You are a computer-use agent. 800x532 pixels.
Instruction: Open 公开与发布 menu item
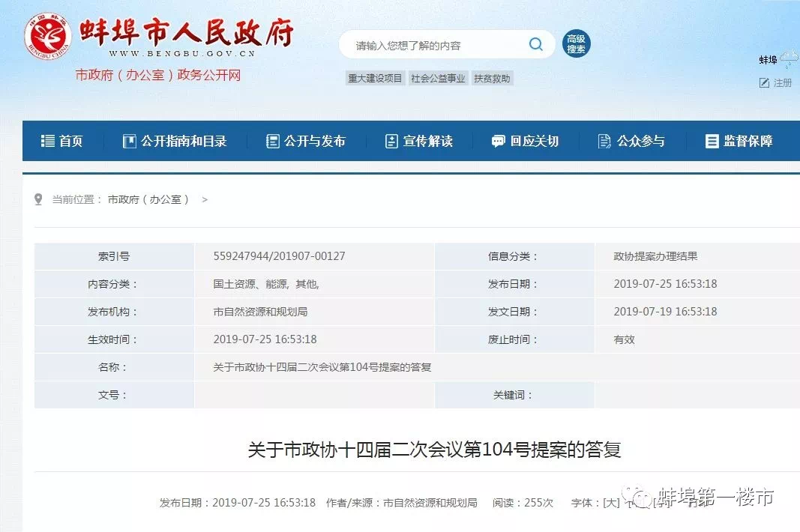pos(315,141)
